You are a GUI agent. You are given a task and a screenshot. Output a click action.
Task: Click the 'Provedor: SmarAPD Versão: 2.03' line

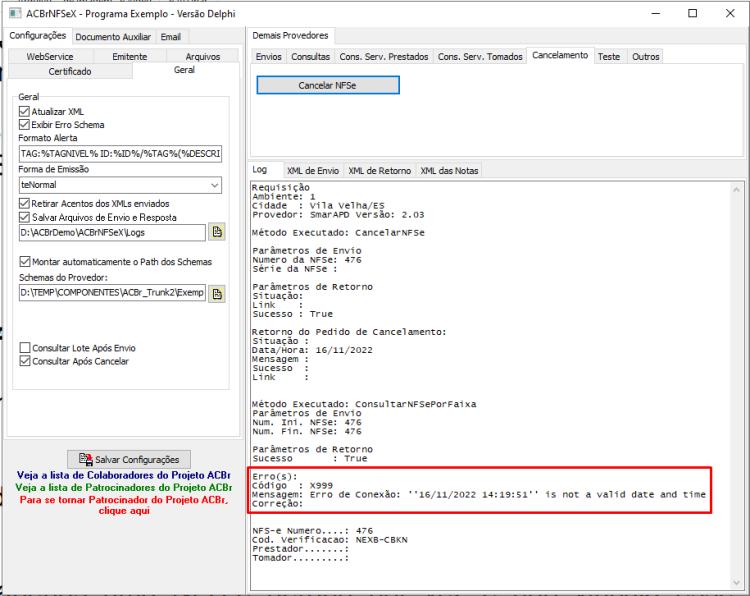[x=338, y=215]
